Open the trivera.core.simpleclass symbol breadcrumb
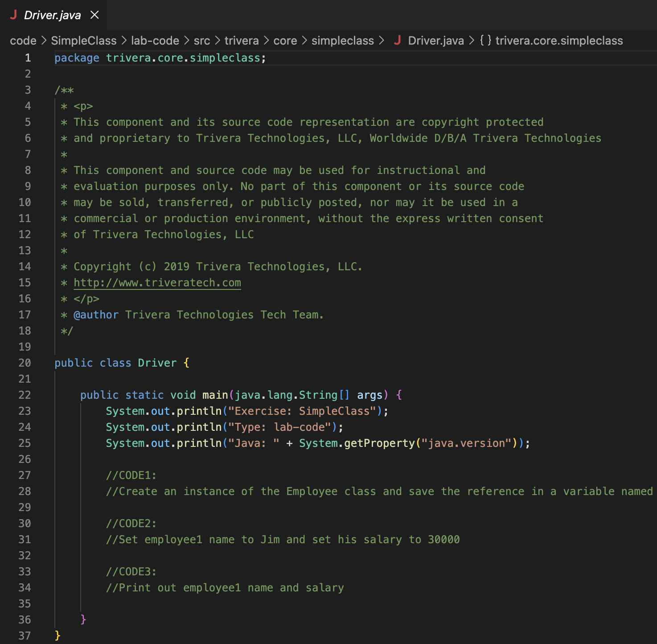657x644 pixels. coord(559,41)
